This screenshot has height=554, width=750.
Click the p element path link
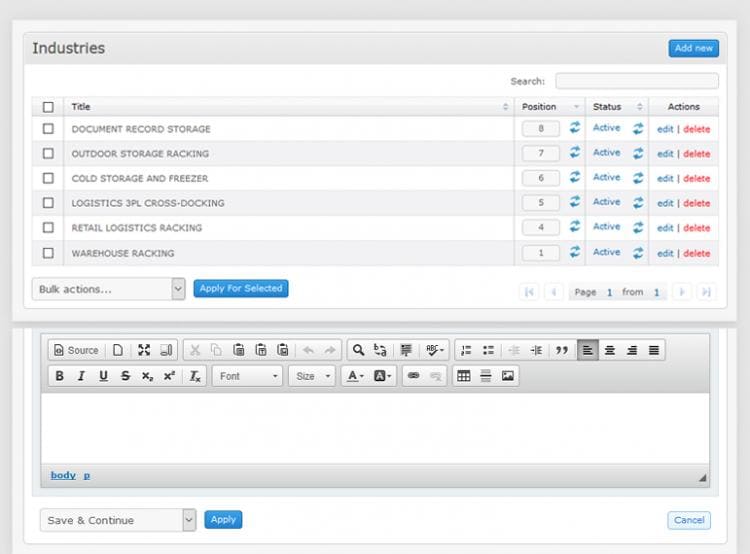87,476
